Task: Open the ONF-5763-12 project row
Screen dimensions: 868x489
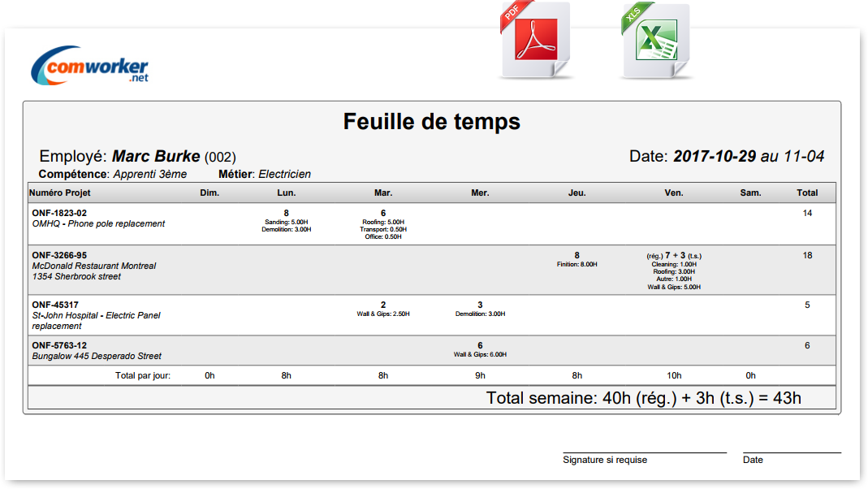Action: tap(59, 345)
